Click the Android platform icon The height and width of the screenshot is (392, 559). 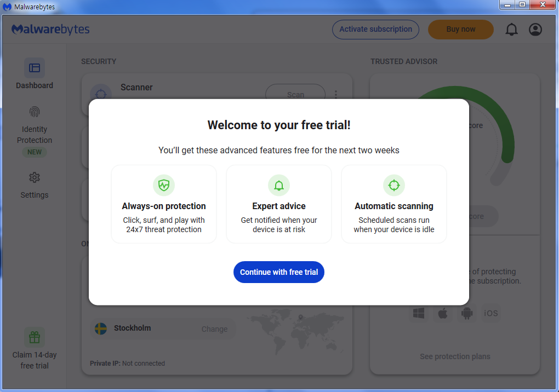point(467,313)
